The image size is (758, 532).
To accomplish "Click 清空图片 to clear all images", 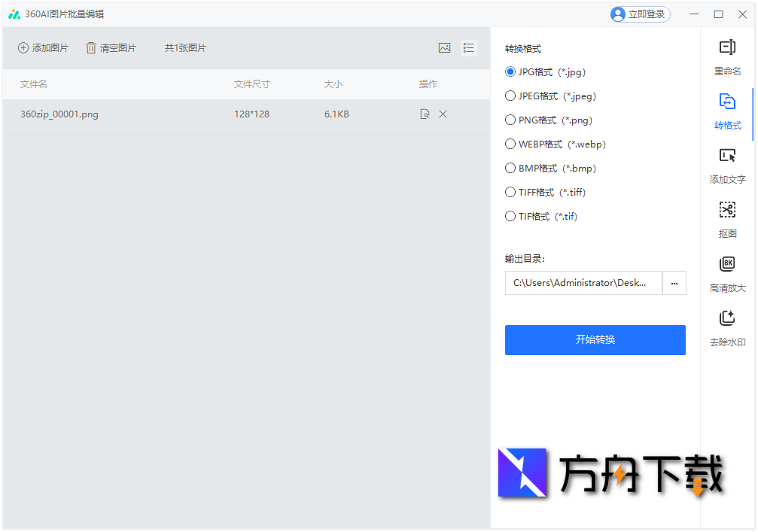I will click(111, 47).
